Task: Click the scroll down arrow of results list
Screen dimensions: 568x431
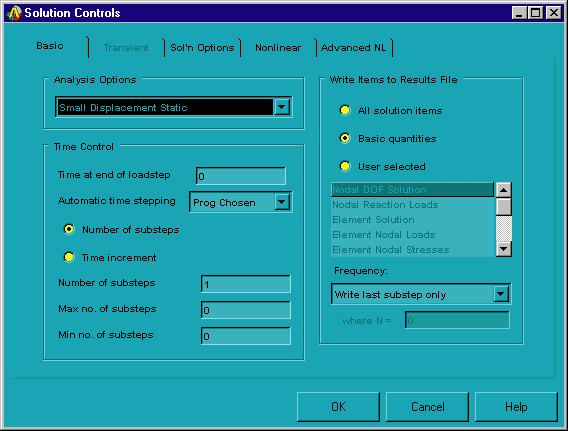Action: click(504, 249)
